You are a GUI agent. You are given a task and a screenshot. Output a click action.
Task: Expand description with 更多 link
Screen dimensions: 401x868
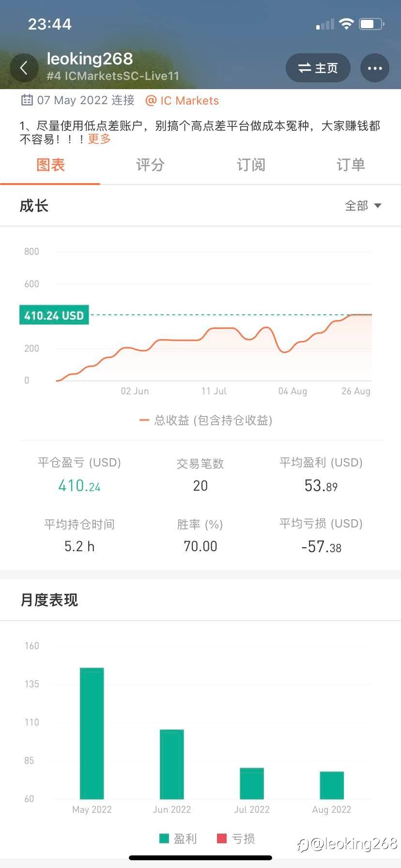[x=99, y=139]
